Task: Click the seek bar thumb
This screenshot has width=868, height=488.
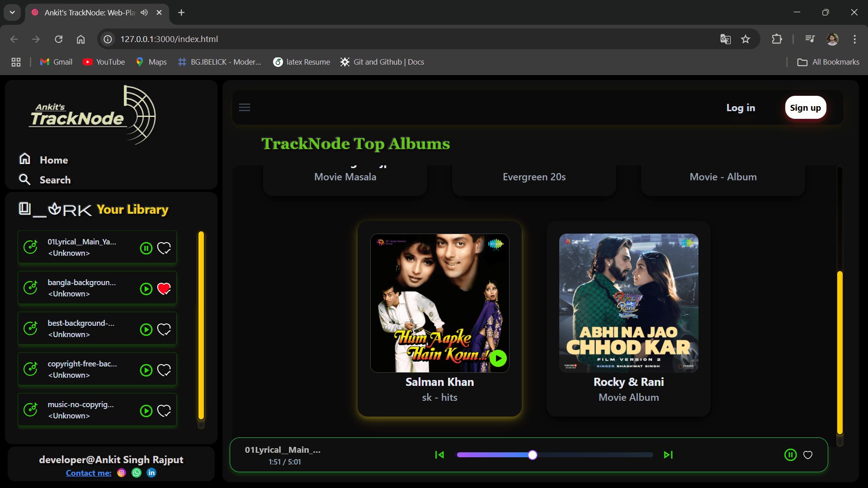Action: (533, 455)
